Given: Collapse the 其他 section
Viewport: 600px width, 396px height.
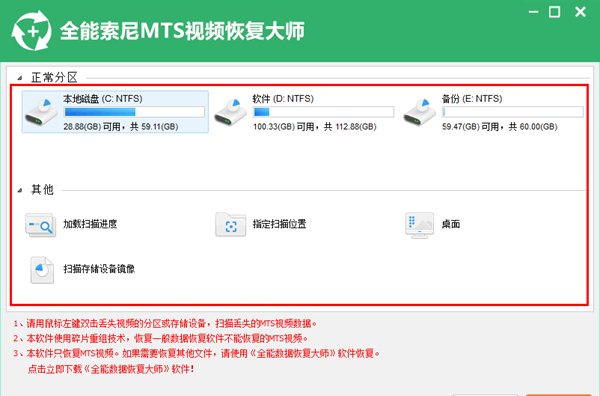Looking at the screenshot, I should (x=20, y=190).
